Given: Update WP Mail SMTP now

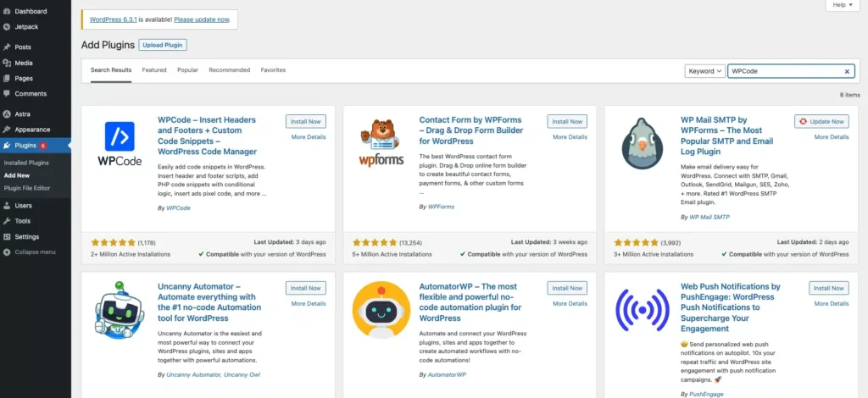Looking at the screenshot, I should coord(821,122).
